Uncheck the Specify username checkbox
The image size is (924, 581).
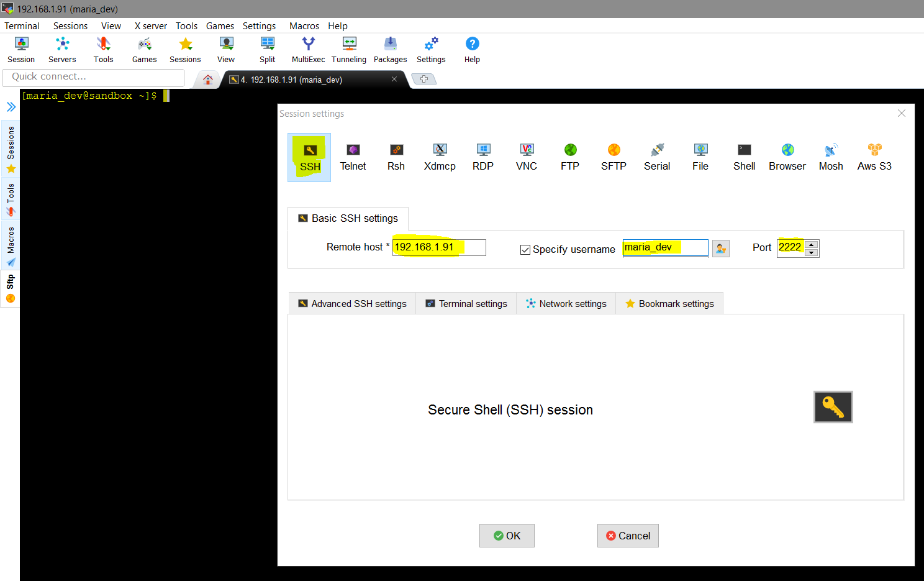coord(525,250)
